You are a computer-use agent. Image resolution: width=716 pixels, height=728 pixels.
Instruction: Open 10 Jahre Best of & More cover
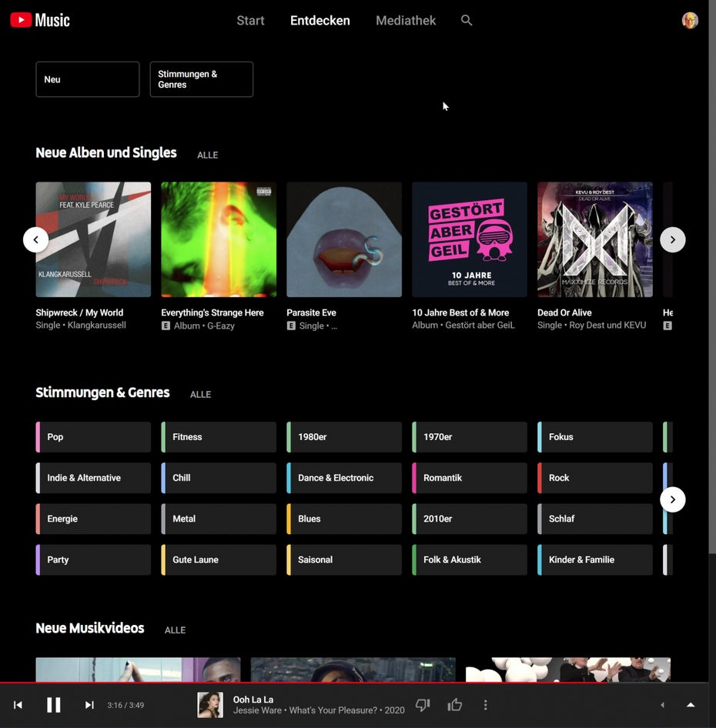[x=470, y=239]
